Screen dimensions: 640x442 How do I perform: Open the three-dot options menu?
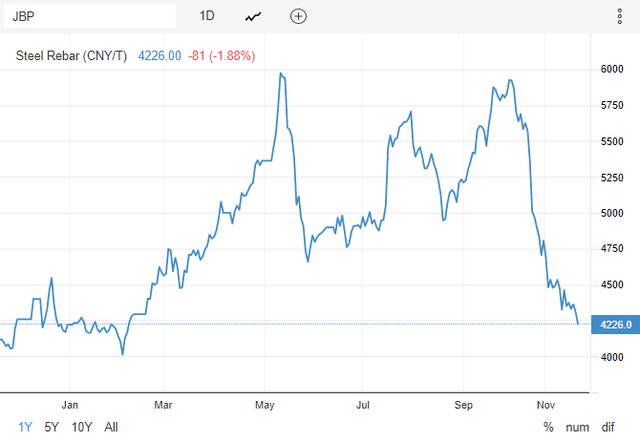click(x=620, y=16)
